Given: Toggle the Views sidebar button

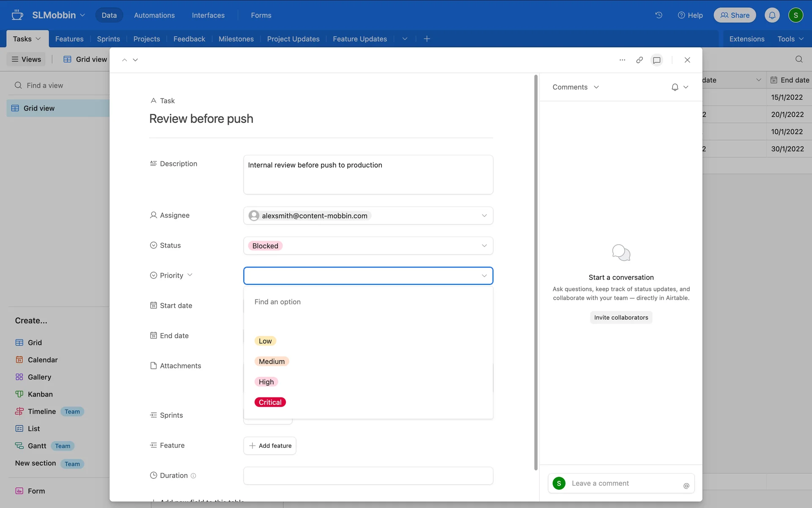Looking at the screenshot, I should tap(26, 59).
